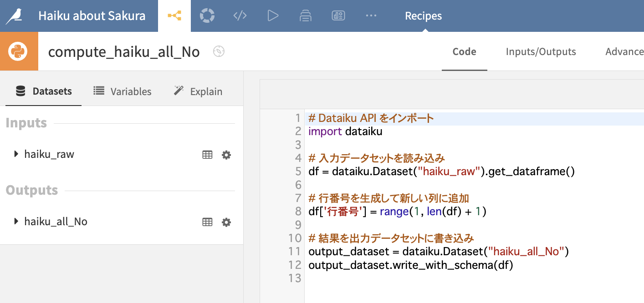Click the haiku_raw dataset name
This screenshot has width=644, height=303.
point(49,154)
